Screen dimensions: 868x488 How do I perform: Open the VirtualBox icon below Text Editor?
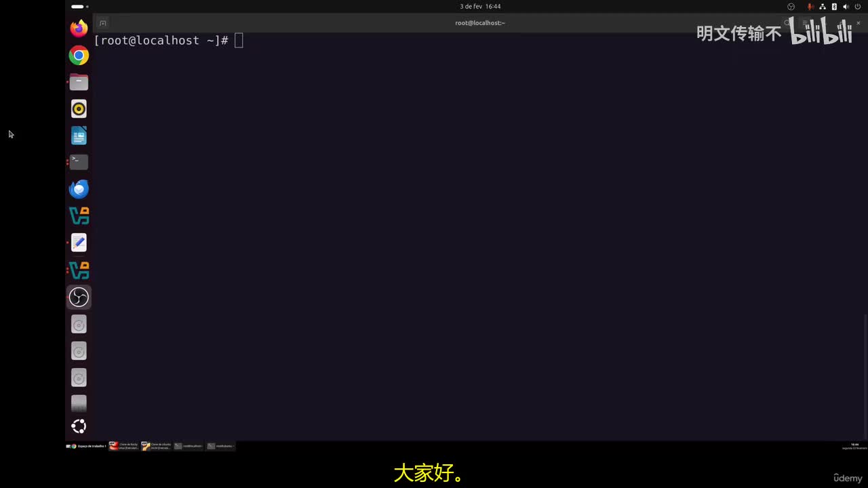(79, 270)
